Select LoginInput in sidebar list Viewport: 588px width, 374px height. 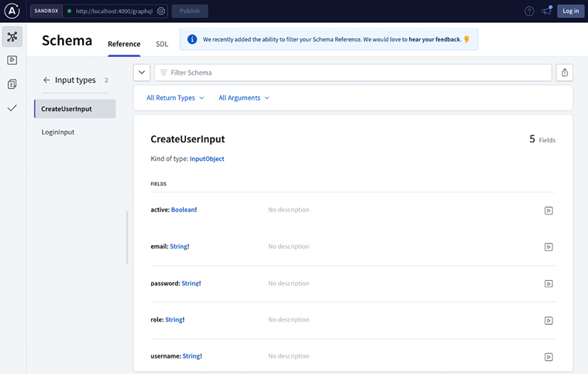[x=58, y=132]
